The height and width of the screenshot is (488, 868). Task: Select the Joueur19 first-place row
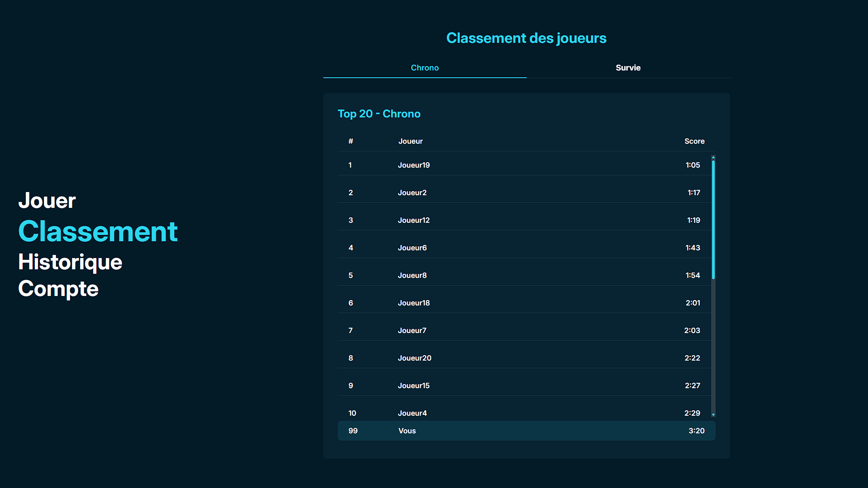[524, 165]
